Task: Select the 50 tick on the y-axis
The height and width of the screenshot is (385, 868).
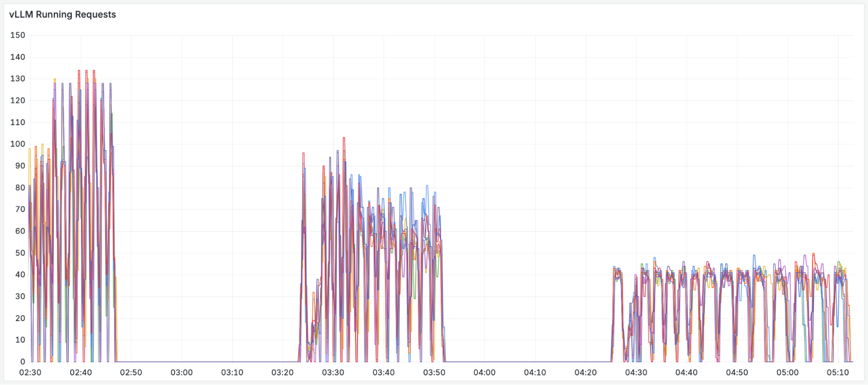Action: point(20,253)
